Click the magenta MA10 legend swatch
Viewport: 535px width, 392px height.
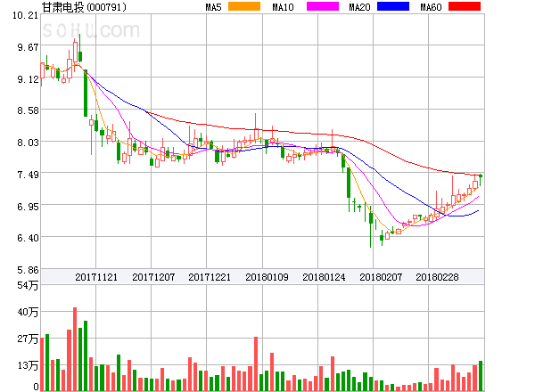tap(323, 6)
